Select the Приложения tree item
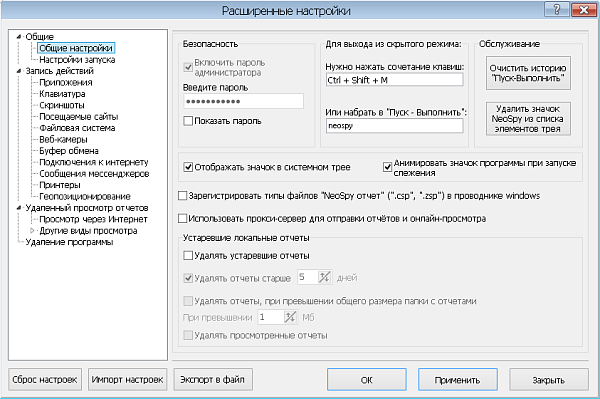 point(65,82)
